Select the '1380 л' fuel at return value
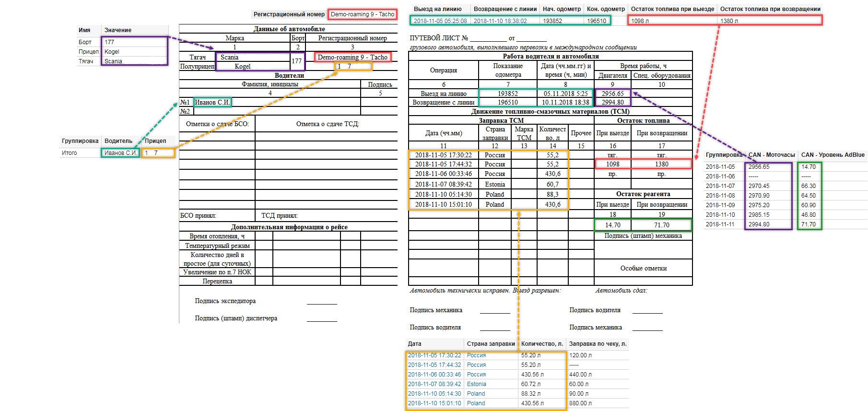Screen dimensions: 868x411 [x=729, y=21]
